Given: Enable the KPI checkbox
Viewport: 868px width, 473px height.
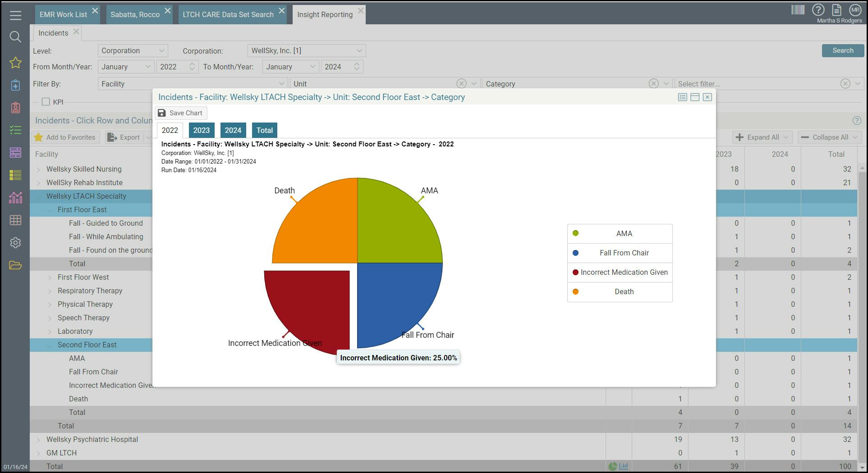Looking at the screenshot, I should click(x=46, y=102).
